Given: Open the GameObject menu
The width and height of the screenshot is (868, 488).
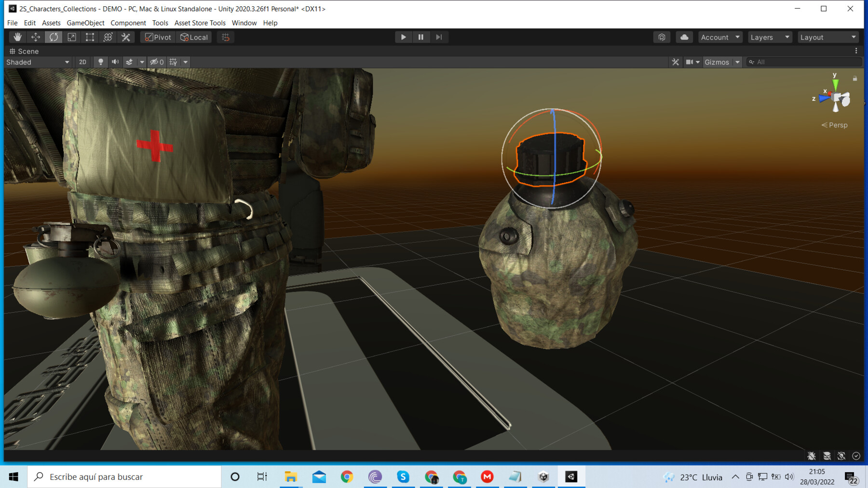Looking at the screenshot, I should pos(85,23).
